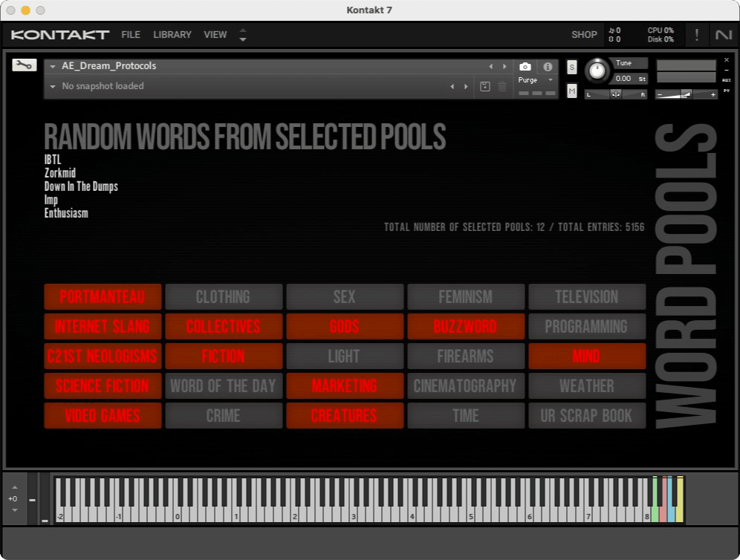Disable the BUZZWORD word pool

click(466, 327)
